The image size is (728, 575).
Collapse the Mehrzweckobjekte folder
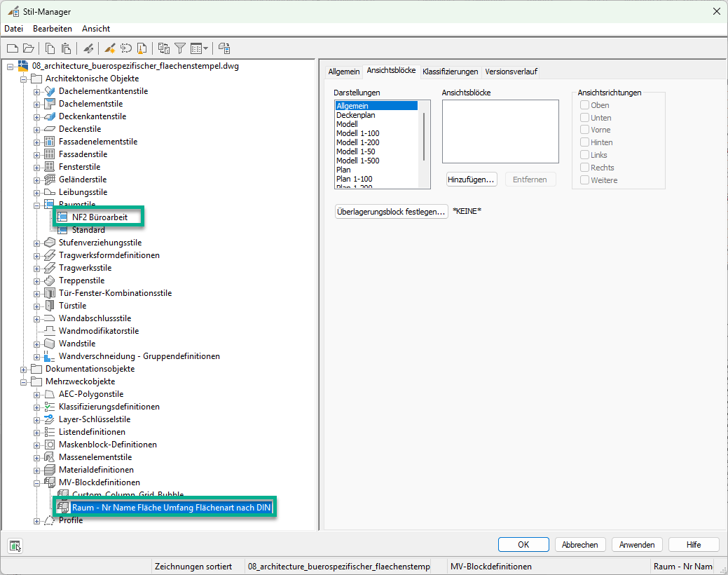[x=24, y=381]
